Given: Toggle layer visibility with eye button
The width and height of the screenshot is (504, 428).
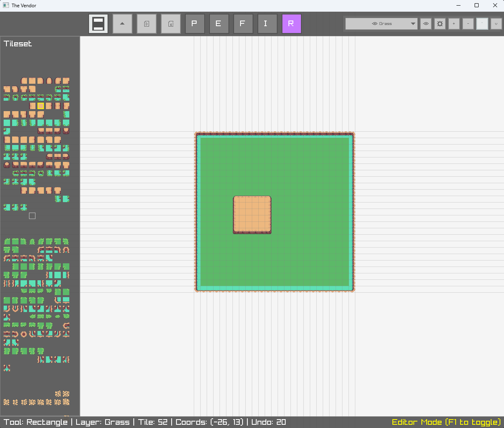Looking at the screenshot, I should (x=426, y=24).
